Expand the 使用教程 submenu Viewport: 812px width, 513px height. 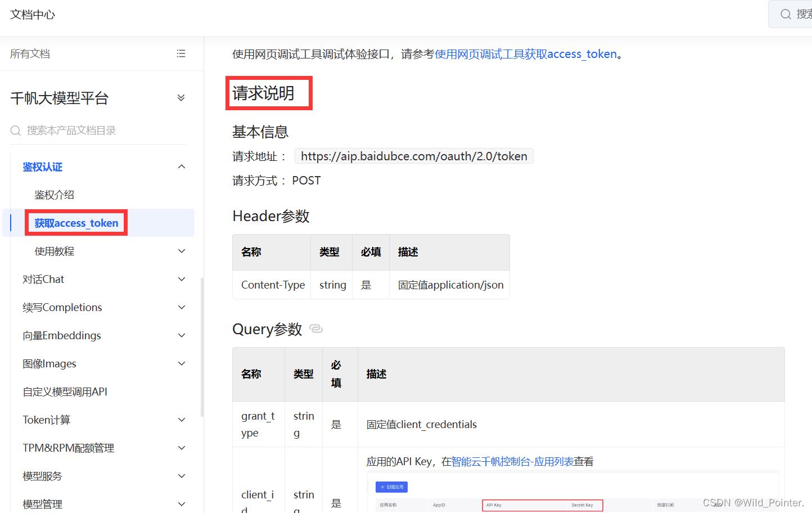tap(182, 251)
